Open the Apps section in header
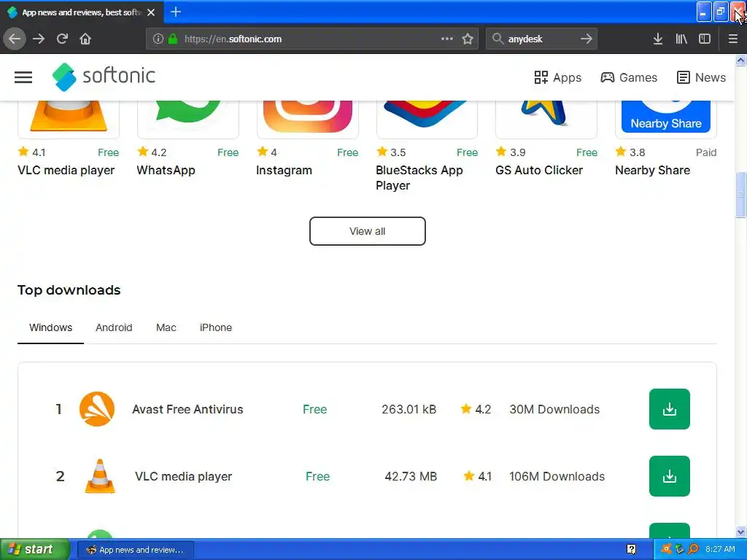This screenshot has width=747, height=560. pos(558,77)
